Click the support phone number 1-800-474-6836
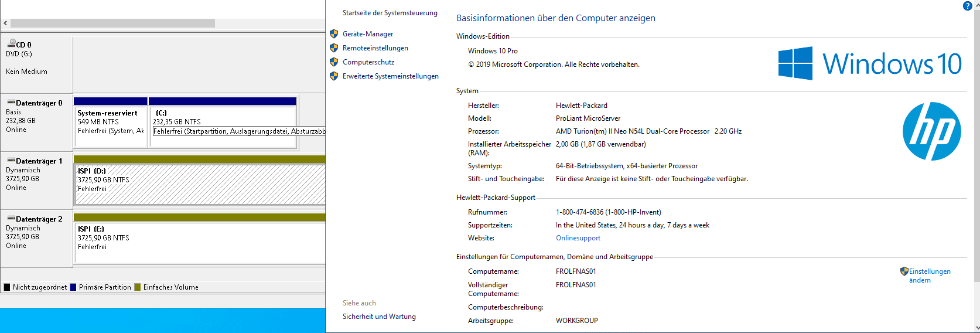The image size is (980, 333). 609,212
